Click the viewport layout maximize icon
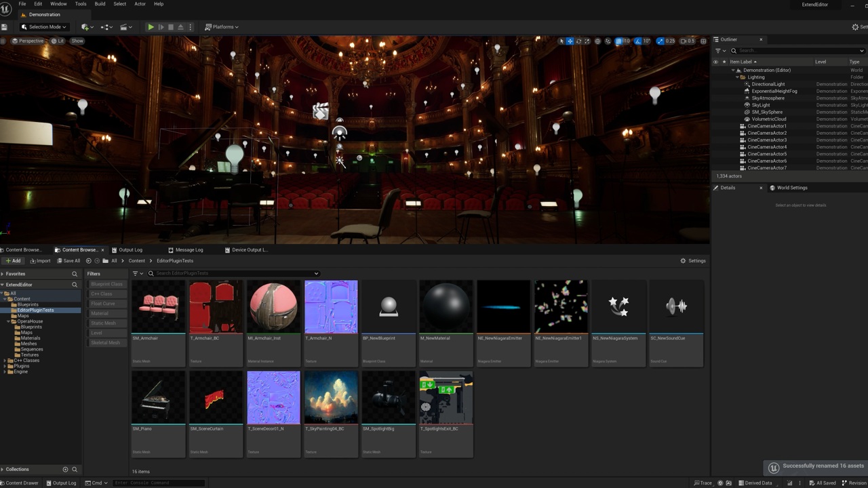The width and height of the screenshot is (868, 488). [703, 41]
